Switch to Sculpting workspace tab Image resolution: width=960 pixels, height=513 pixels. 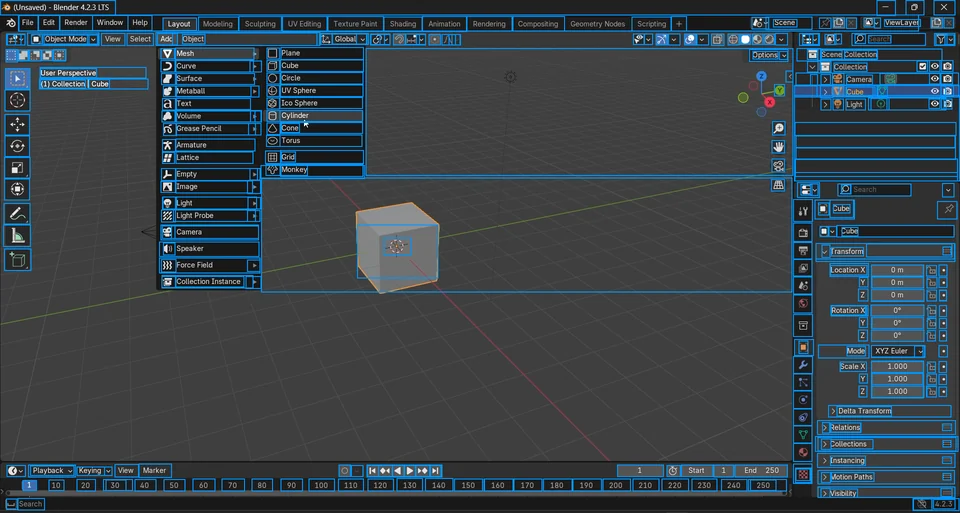[260, 24]
